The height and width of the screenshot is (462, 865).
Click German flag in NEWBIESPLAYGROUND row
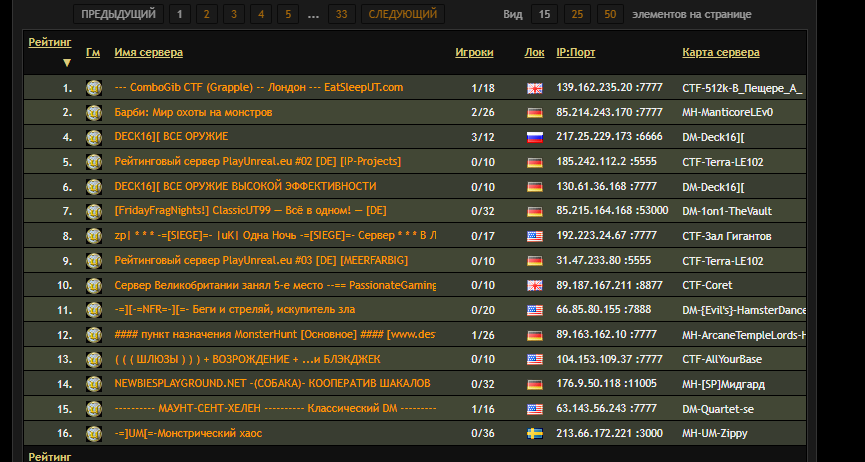point(535,385)
